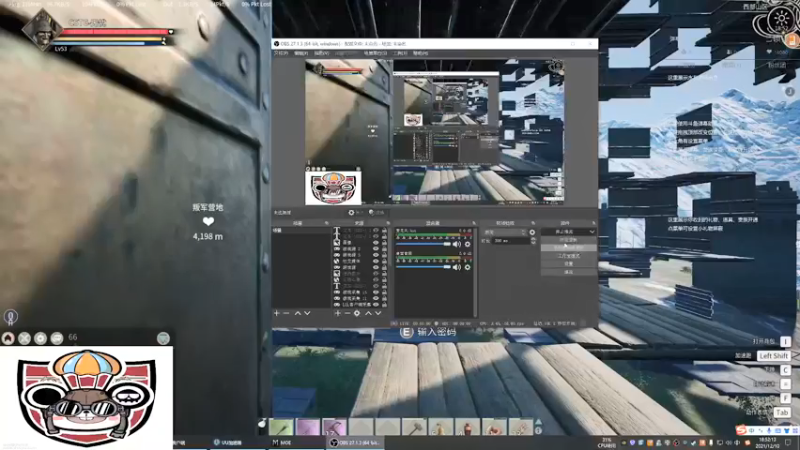Click the 麦克风/Aux volume slider
Screen dimensions: 800x450
[423, 244]
